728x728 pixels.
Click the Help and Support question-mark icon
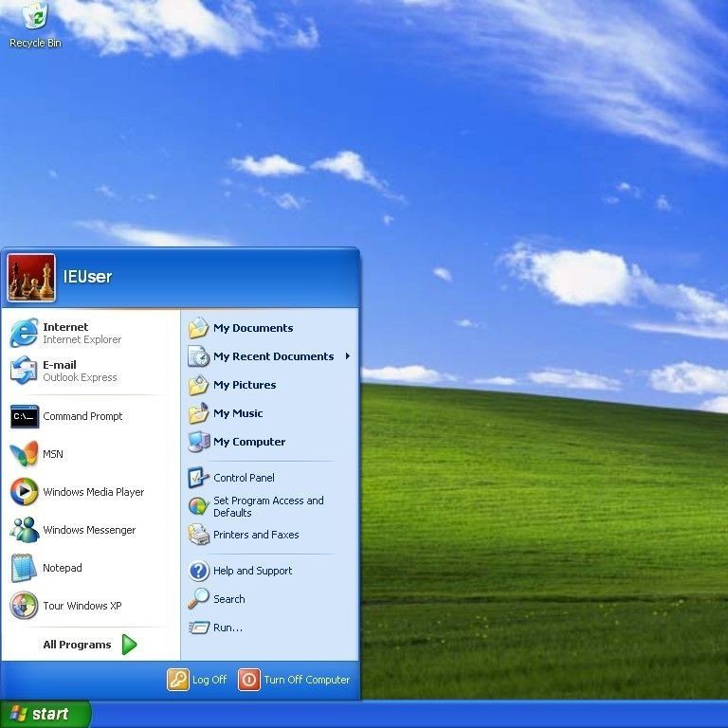(199, 571)
